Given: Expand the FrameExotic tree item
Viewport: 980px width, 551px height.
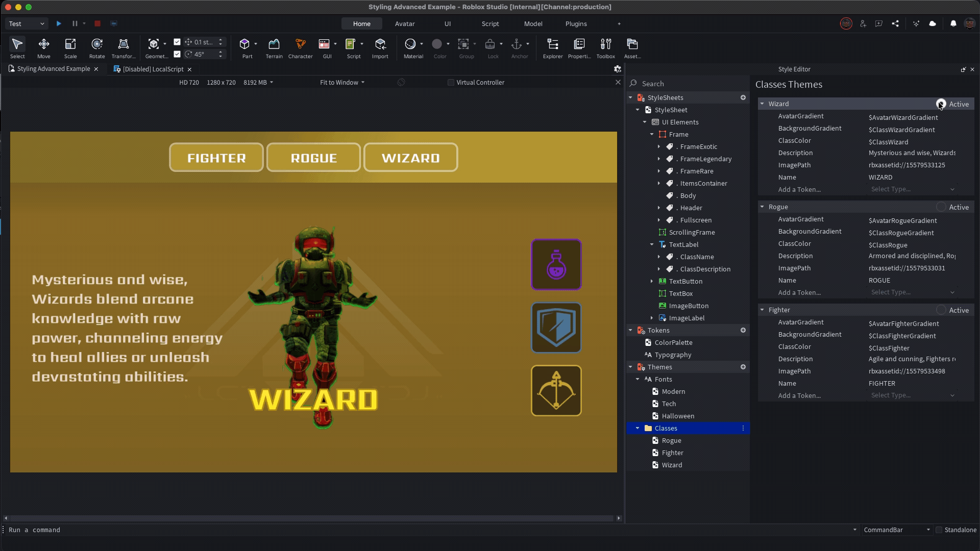Looking at the screenshot, I should tap(659, 147).
